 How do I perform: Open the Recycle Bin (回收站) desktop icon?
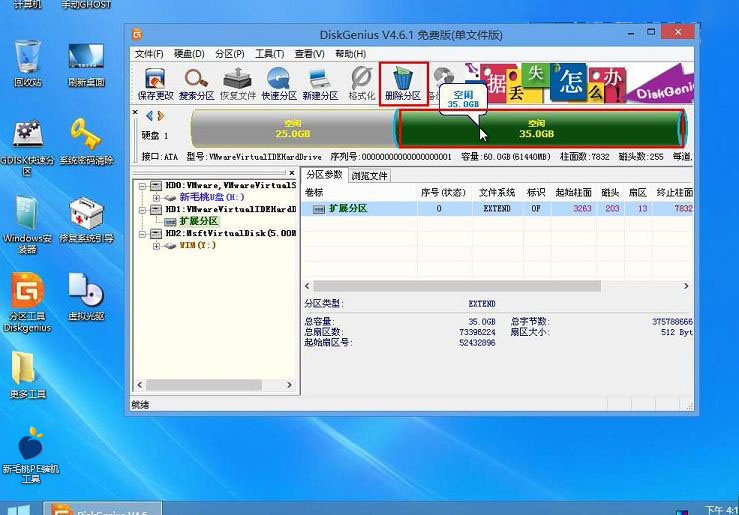click(28, 64)
